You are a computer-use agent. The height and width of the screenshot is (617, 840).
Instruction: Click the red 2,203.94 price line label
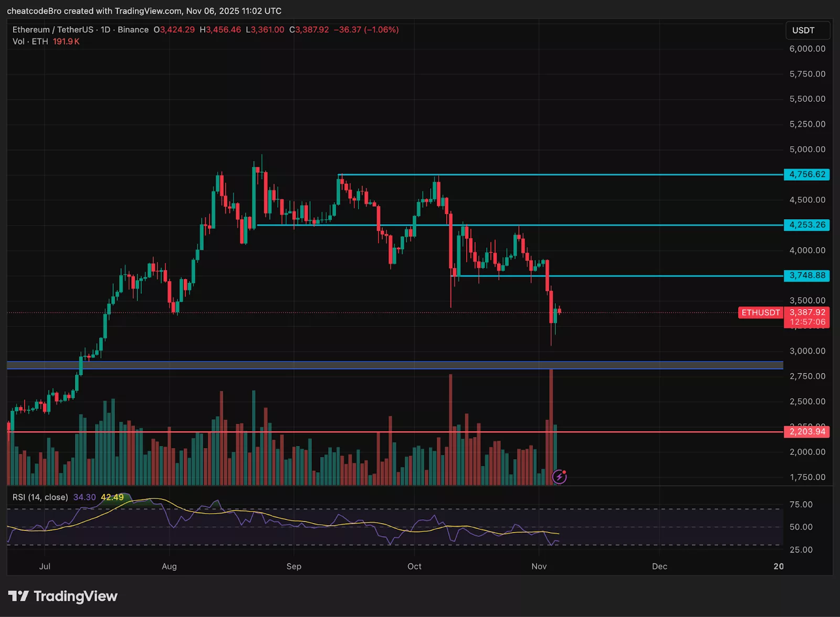(x=807, y=432)
